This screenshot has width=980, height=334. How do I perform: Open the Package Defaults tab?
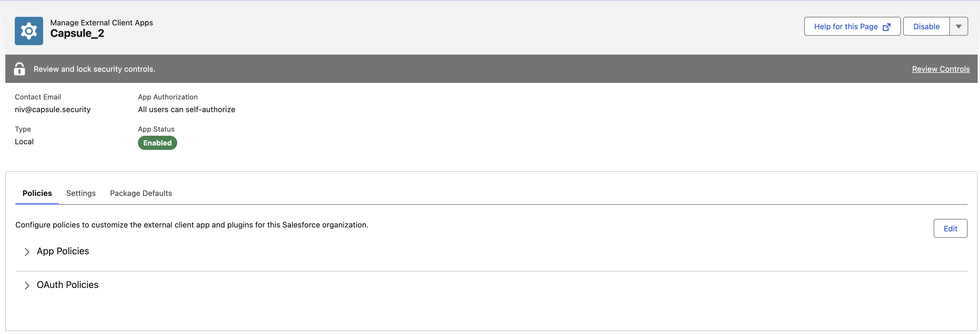141,193
